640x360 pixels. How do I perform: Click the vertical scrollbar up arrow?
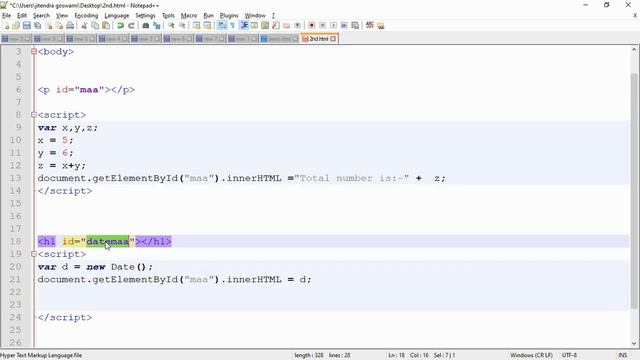point(634,50)
